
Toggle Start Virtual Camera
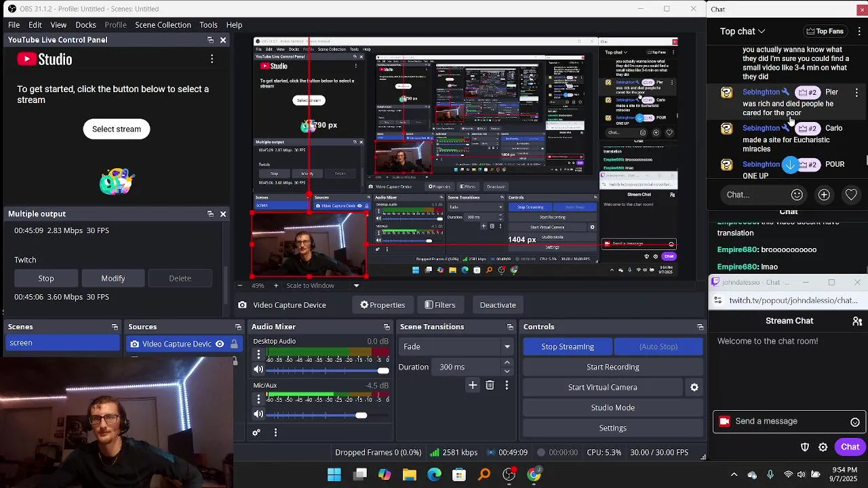[x=602, y=387]
